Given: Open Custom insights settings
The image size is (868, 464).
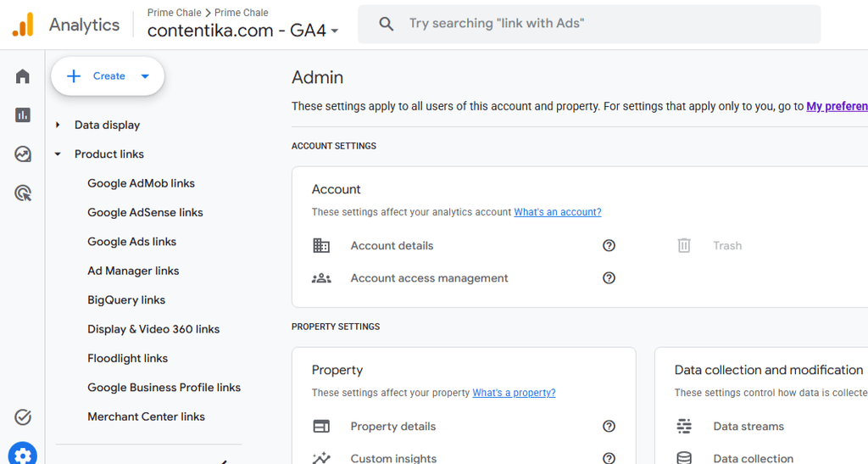Looking at the screenshot, I should [393, 458].
